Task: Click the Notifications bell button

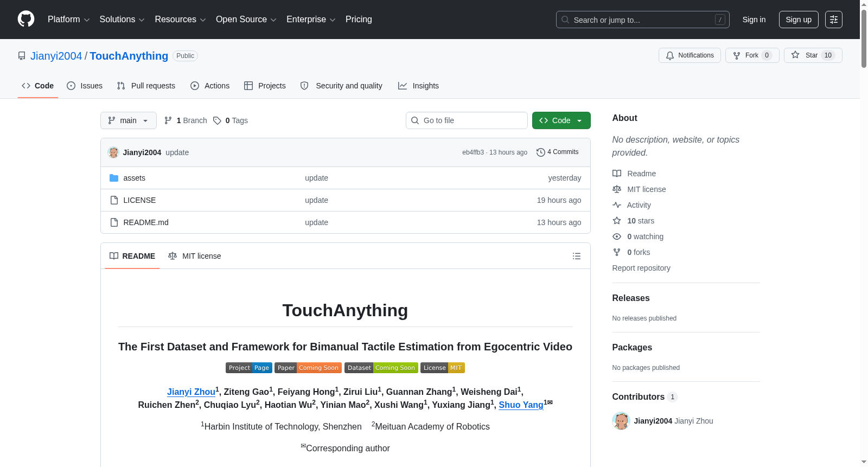Action: [x=690, y=55]
